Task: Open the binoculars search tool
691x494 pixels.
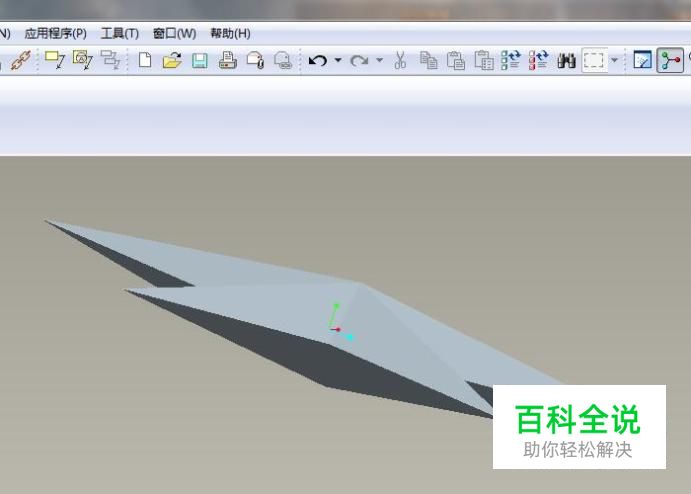Action: (x=566, y=60)
